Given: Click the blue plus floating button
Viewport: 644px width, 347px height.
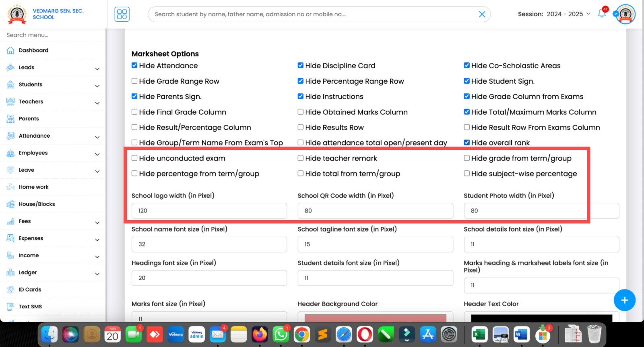Looking at the screenshot, I should click(624, 300).
